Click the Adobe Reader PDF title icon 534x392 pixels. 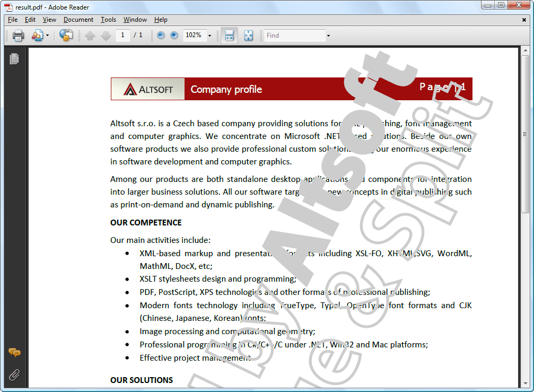(x=8, y=7)
